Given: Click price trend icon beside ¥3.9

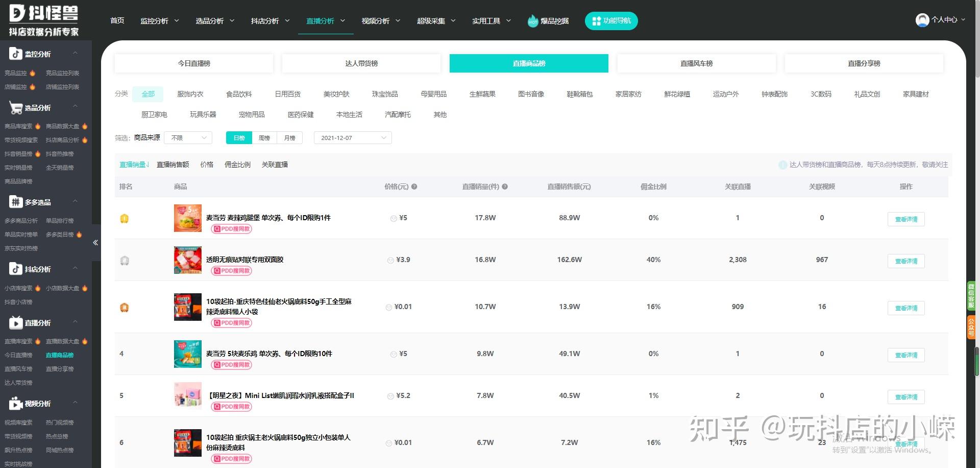Looking at the screenshot, I should point(390,260).
